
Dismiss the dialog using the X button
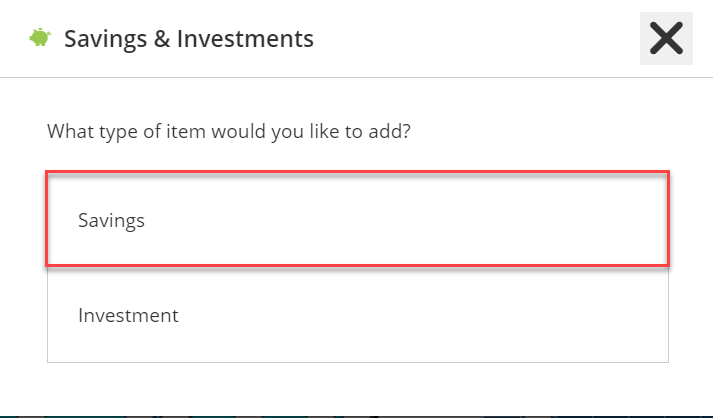(x=666, y=39)
